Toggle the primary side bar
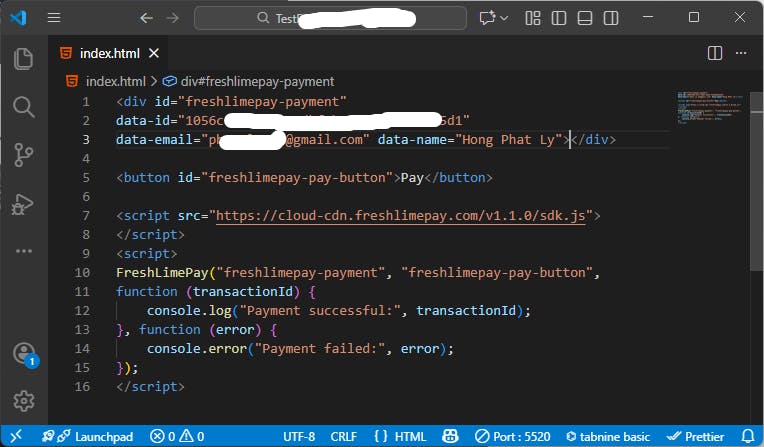This screenshot has width=764, height=447. coord(559,18)
